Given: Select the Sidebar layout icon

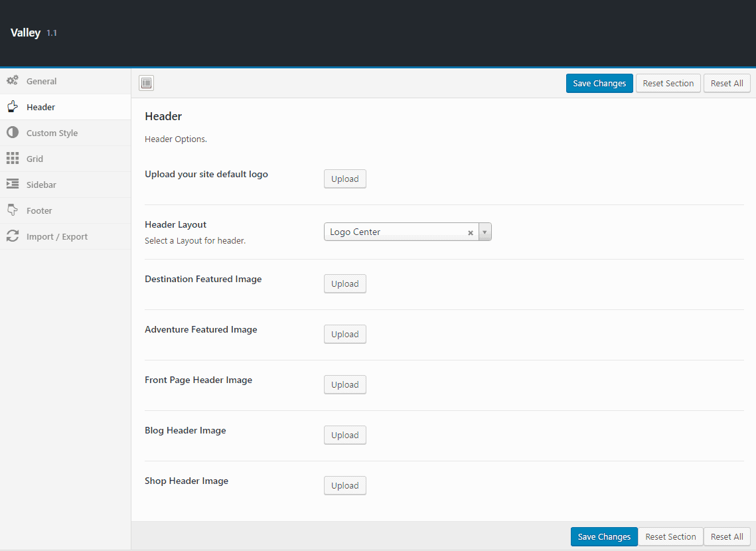Looking at the screenshot, I should tap(13, 184).
